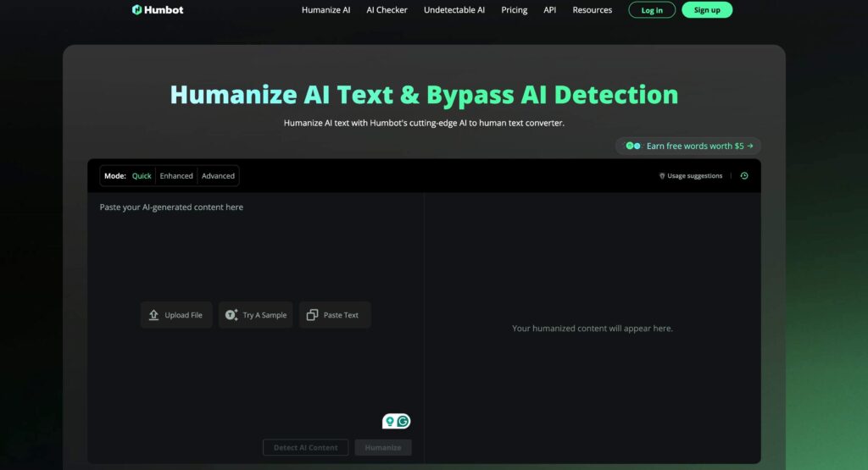This screenshot has width=868, height=470.
Task: Click the Humbot logo
Action: tap(158, 10)
